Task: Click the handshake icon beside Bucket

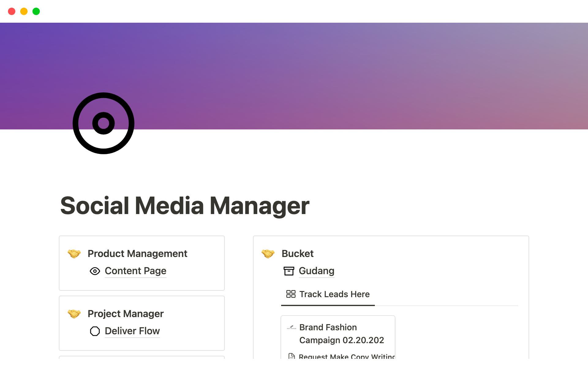Action: click(x=268, y=254)
